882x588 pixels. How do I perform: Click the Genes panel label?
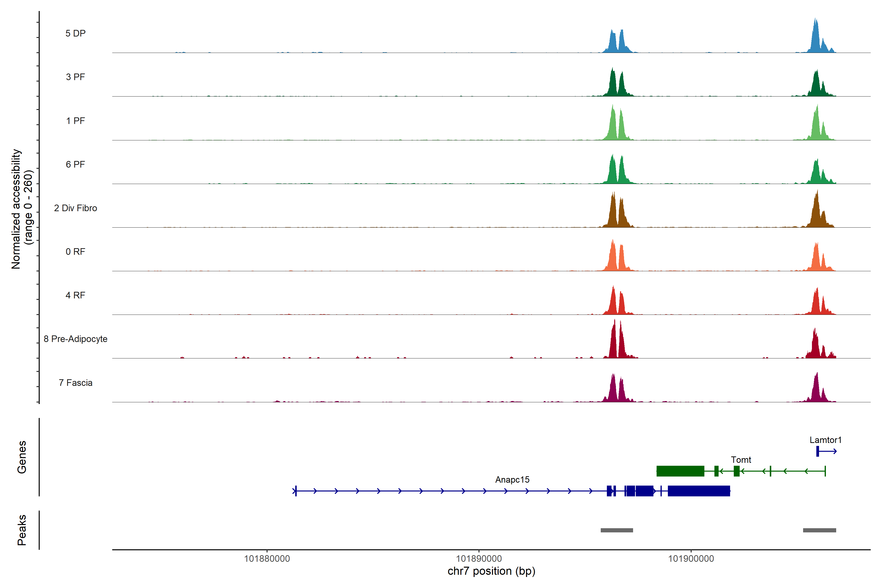(22, 457)
